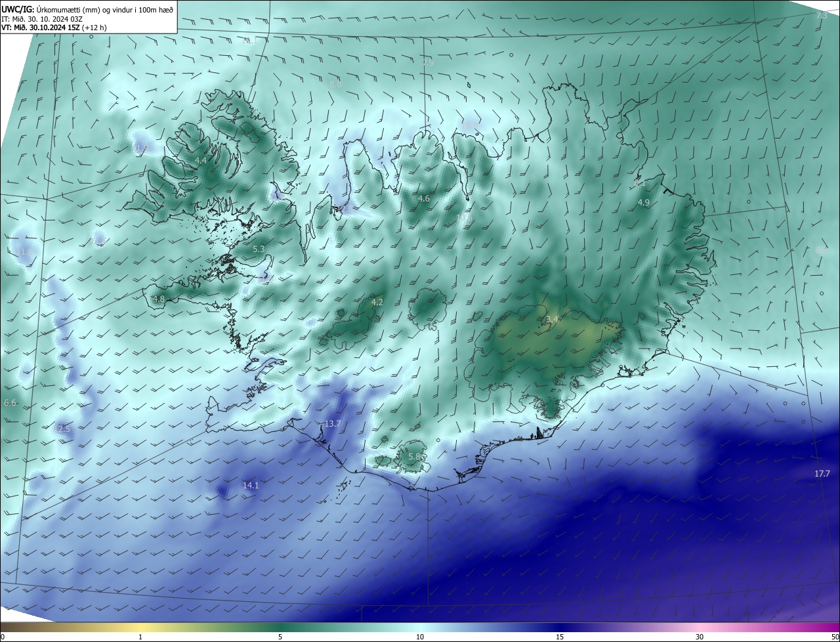
Task: Click the 12.5 value in the southwest ocean
Action: [62, 429]
